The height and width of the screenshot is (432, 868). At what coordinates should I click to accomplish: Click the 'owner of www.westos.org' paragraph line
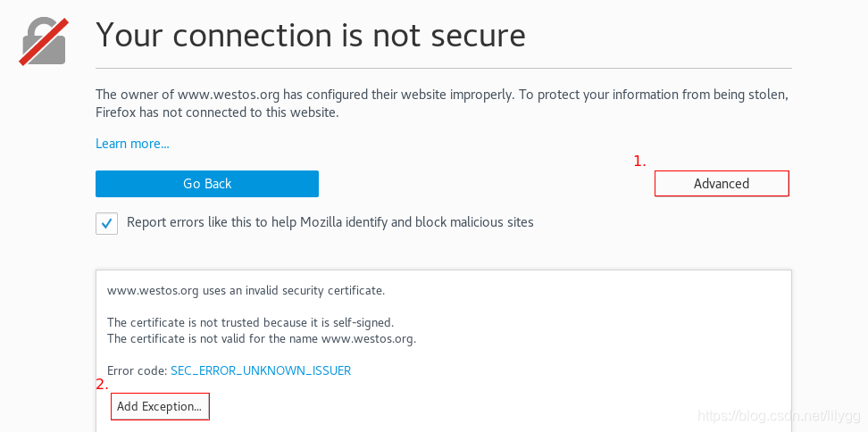coord(441,95)
